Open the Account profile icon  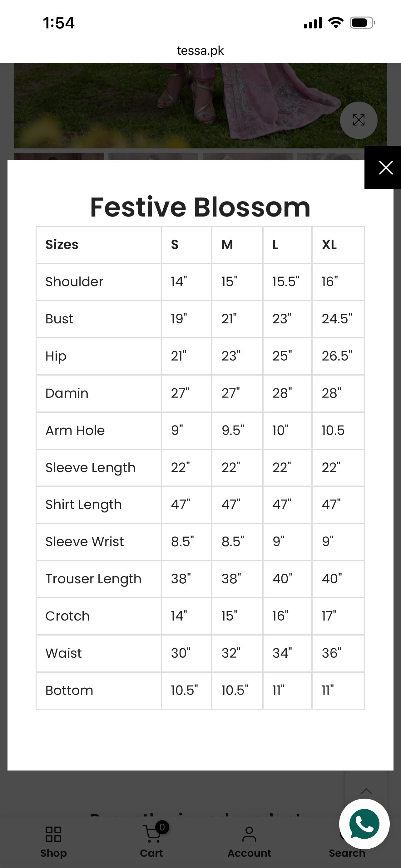(x=249, y=834)
